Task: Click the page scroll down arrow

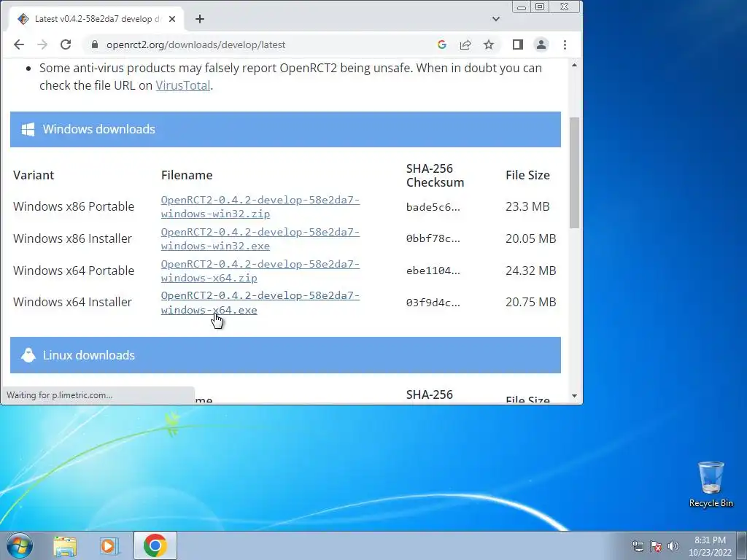Action: [575, 396]
